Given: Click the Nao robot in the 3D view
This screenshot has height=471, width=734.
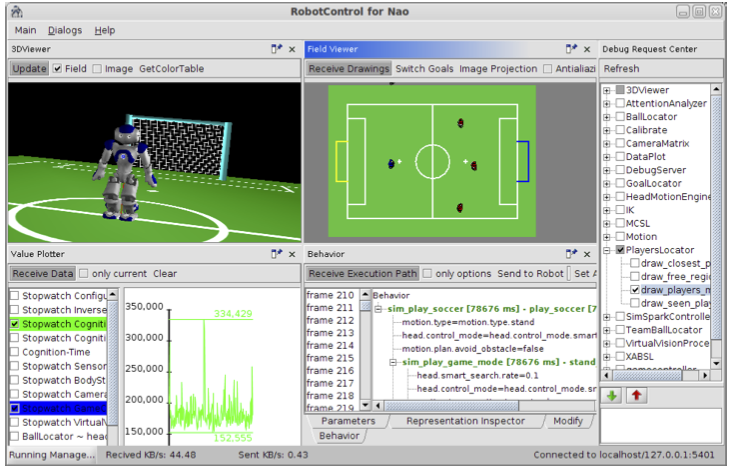Looking at the screenshot, I should (x=123, y=172).
